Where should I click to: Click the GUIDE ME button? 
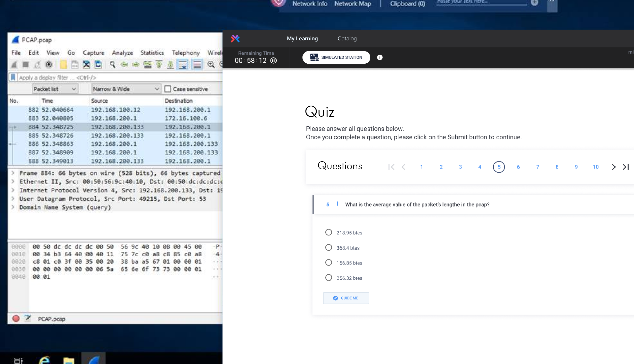click(346, 298)
